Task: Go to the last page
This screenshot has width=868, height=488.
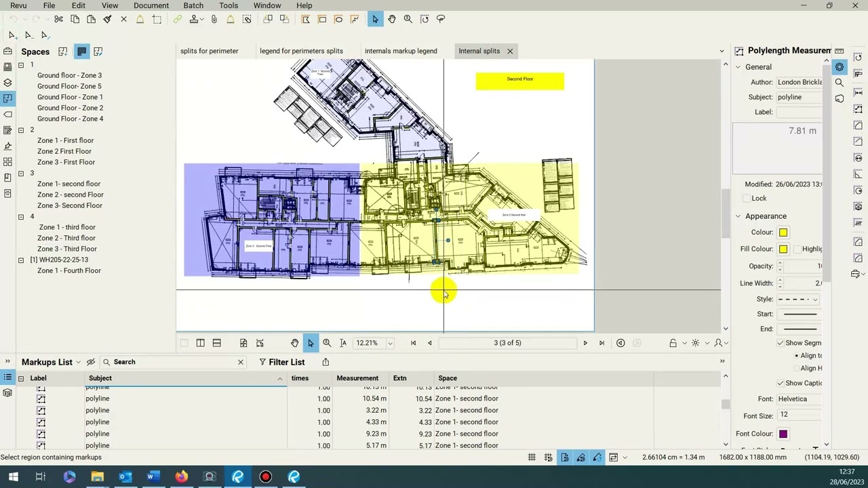Action: [x=601, y=343]
